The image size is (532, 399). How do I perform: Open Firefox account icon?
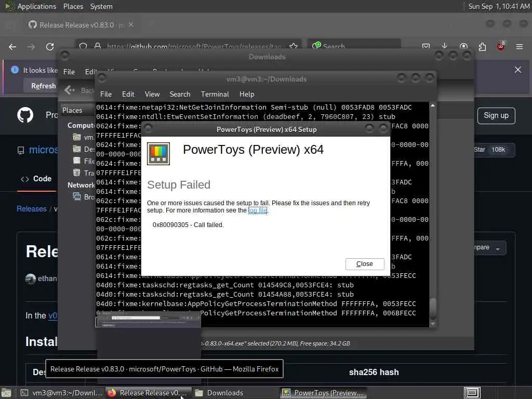point(463,46)
